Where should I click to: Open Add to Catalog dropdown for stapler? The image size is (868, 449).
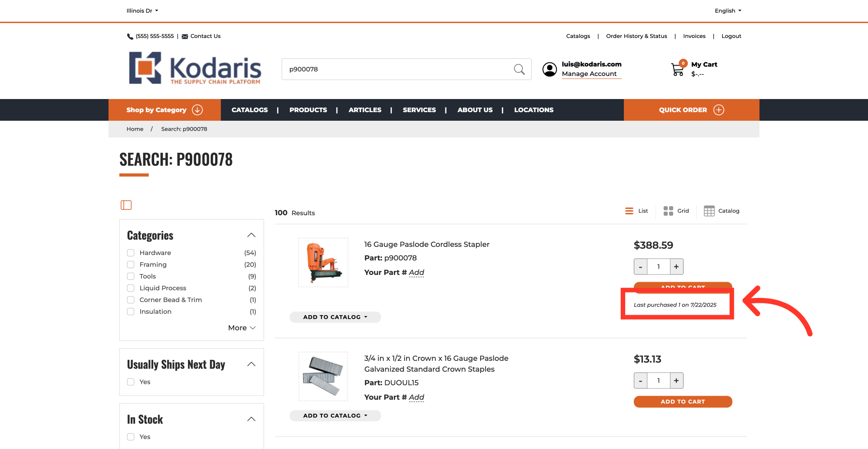tap(335, 317)
